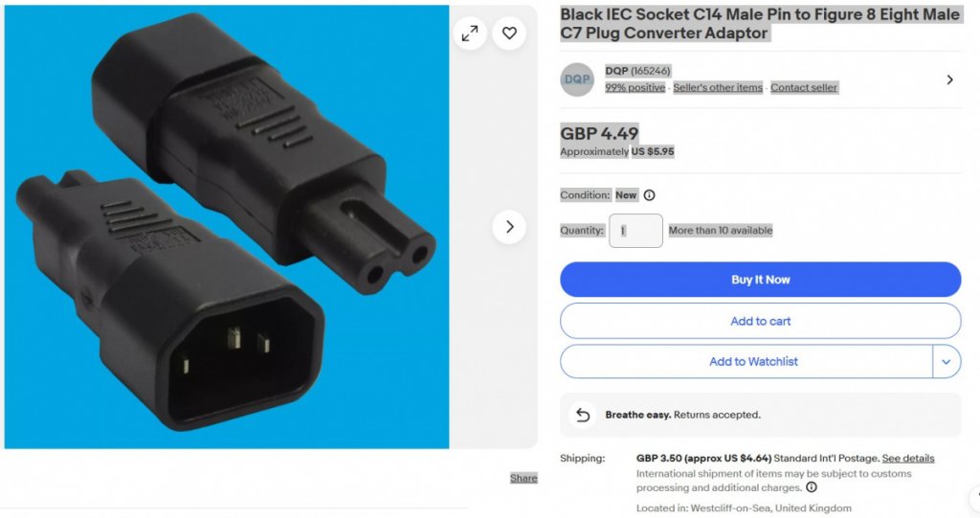The width and height of the screenshot is (980, 518).
Task: Open the 99% positive feedback link
Action: click(x=635, y=87)
